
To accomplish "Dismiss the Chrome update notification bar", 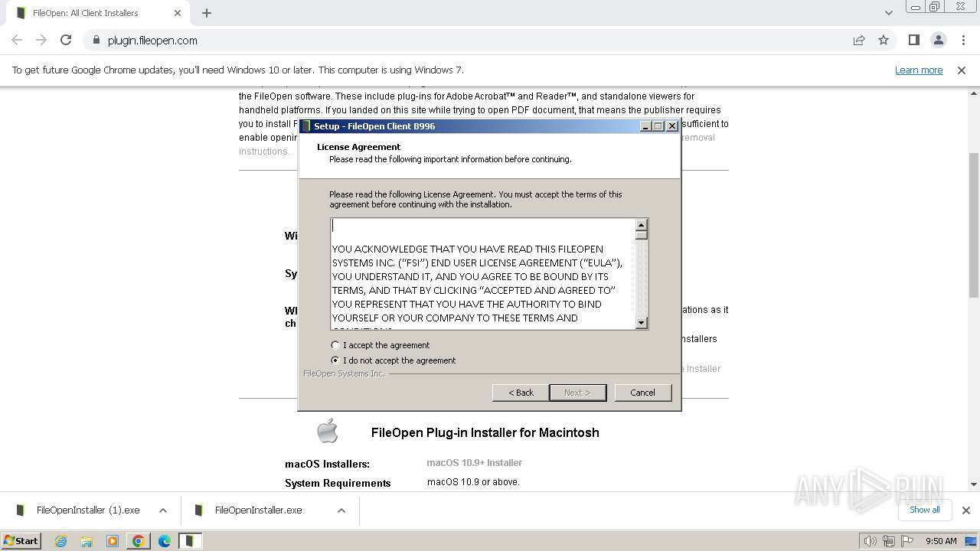I will coord(962,70).
